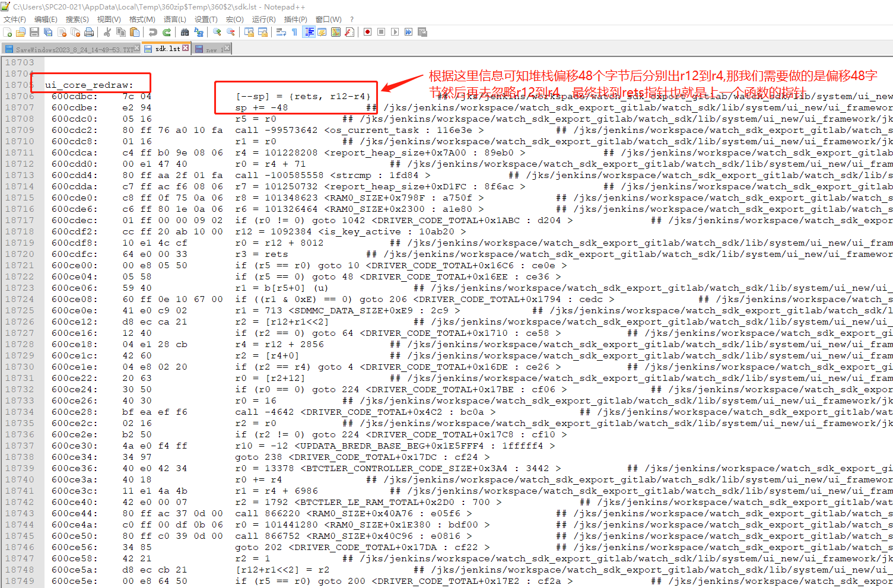The image size is (893, 588).
Task: Click the Save All toolbar icon
Action: click(x=48, y=32)
